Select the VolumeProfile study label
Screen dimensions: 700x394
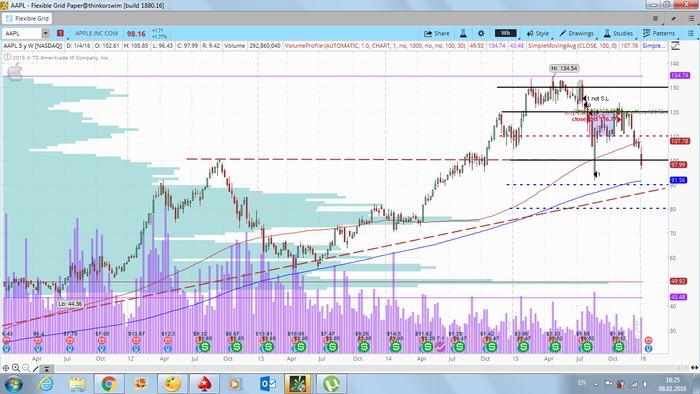click(375, 46)
